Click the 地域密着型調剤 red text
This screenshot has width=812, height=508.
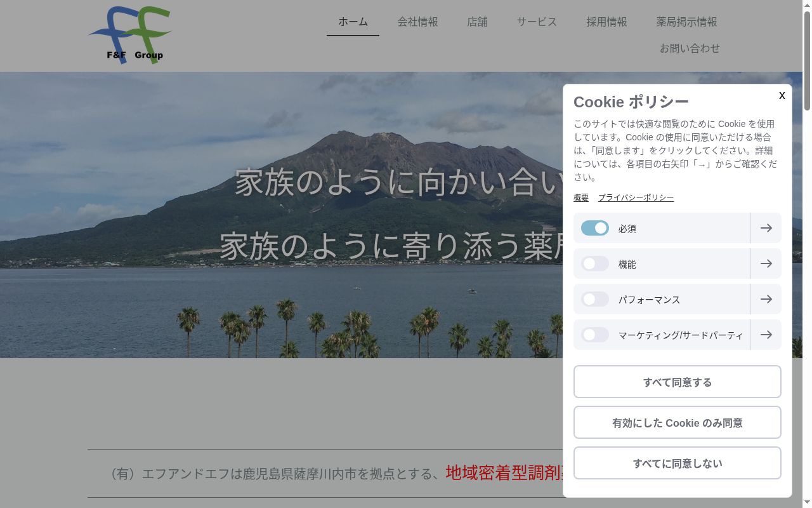(x=504, y=473)
